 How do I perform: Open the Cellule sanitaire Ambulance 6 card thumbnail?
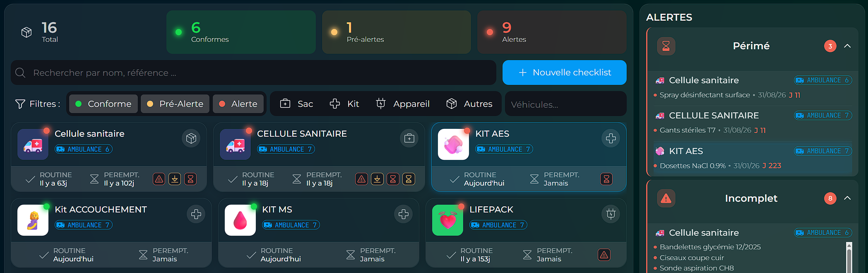pos(33,144)
